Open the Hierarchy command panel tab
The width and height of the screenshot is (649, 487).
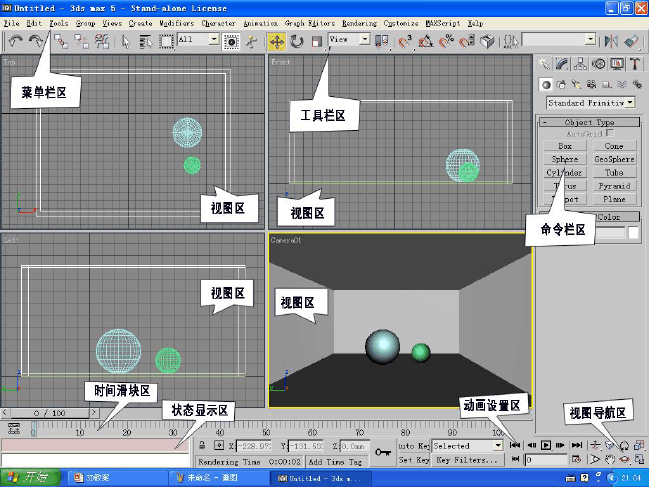(582, 64)
